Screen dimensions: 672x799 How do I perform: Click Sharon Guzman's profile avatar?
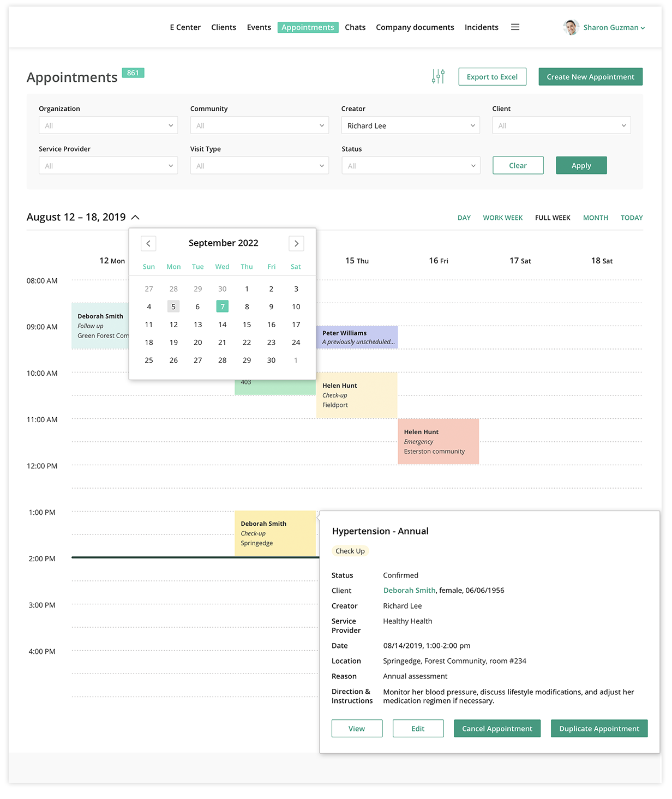(x=571, y=27)
